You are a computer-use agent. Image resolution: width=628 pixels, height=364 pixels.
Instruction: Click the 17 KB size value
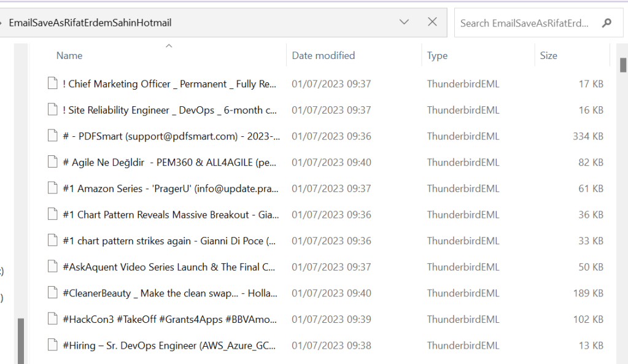click(591, 83)
